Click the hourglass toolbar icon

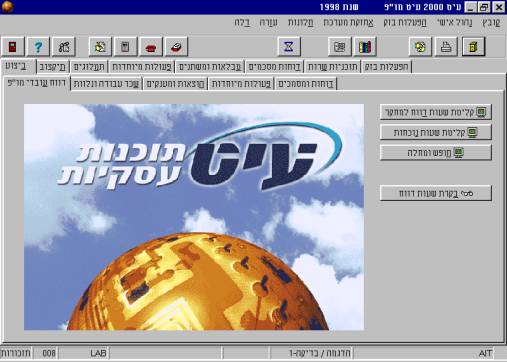[289, 47]
